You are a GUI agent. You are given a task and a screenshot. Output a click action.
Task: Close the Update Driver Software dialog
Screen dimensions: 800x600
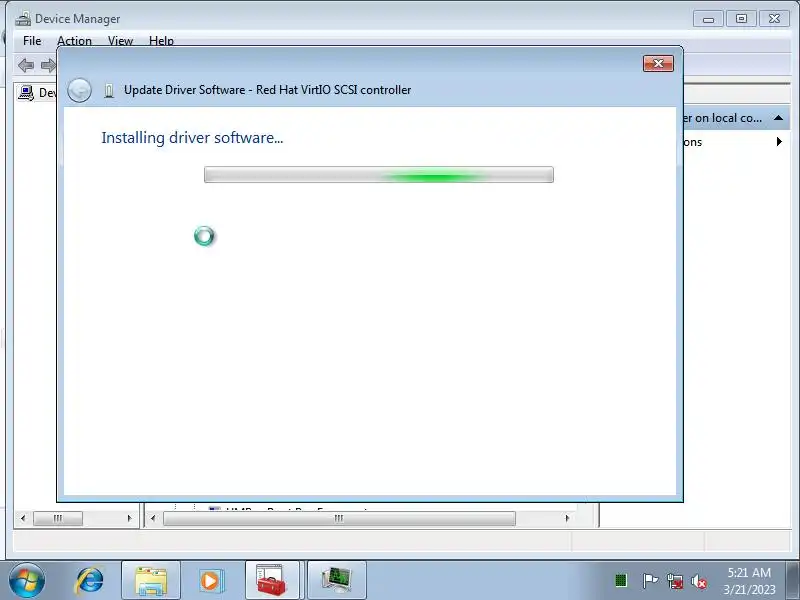658,63
